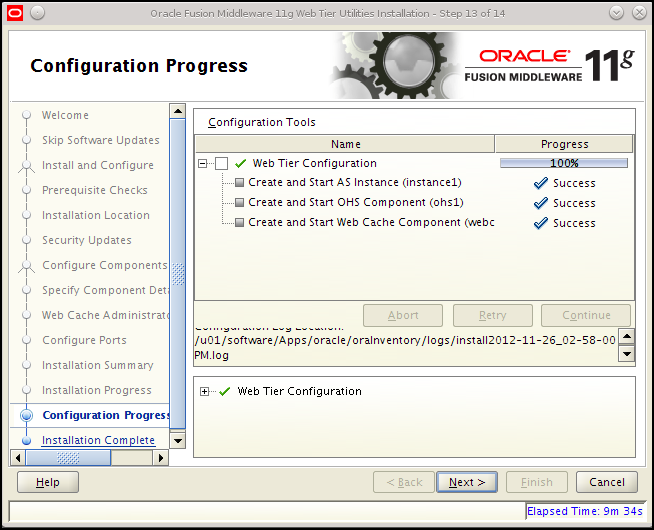Click the sidebar horizontal scroll left arrow
The height and width of the screenshot is (530, 654).
[x=18, y=458]
